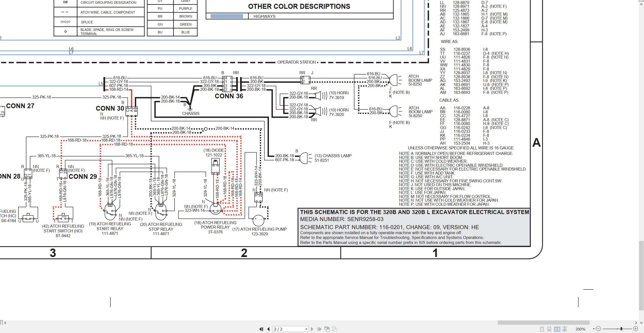Click the vertical scrollbar thumb

[641, 275]
